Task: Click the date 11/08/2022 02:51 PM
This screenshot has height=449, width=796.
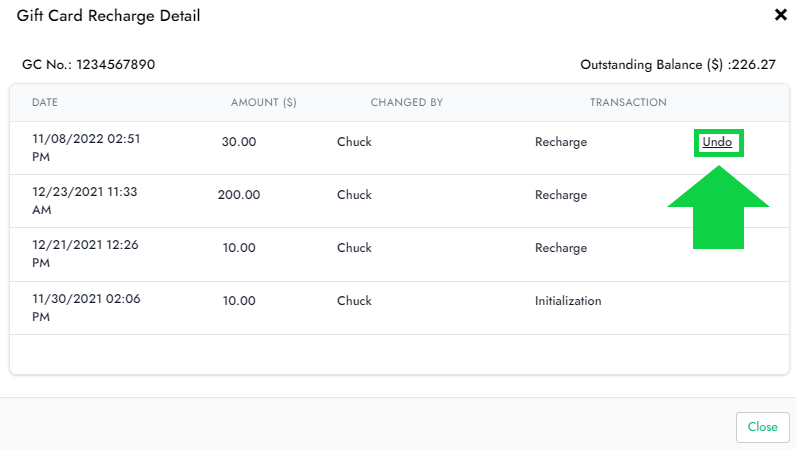Action: tap(86, 148)
